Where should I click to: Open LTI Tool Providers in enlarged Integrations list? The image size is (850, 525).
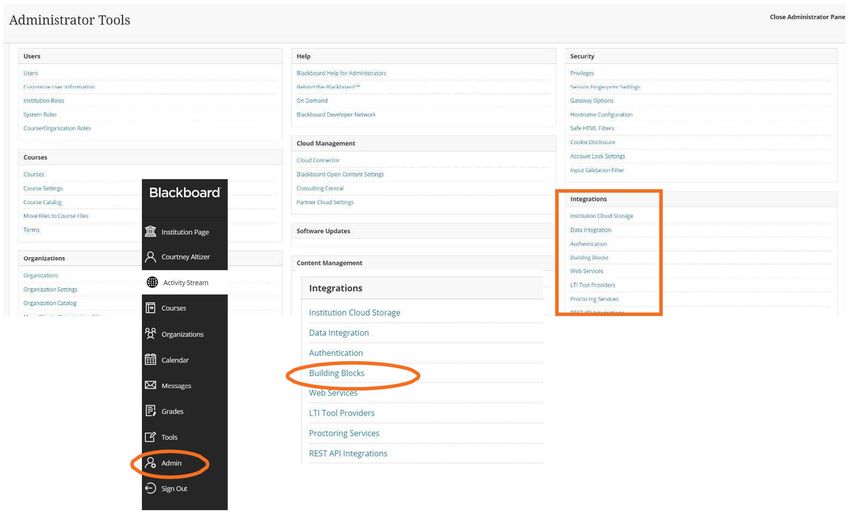pos(342,413)
